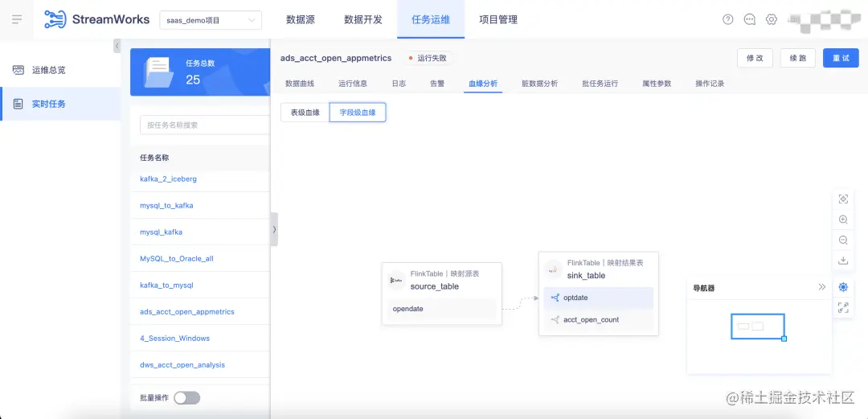The height and width of the screenshot is (419, 868).
Task: Collapse the left sidebar arrow
Action: tap(117, 46)
